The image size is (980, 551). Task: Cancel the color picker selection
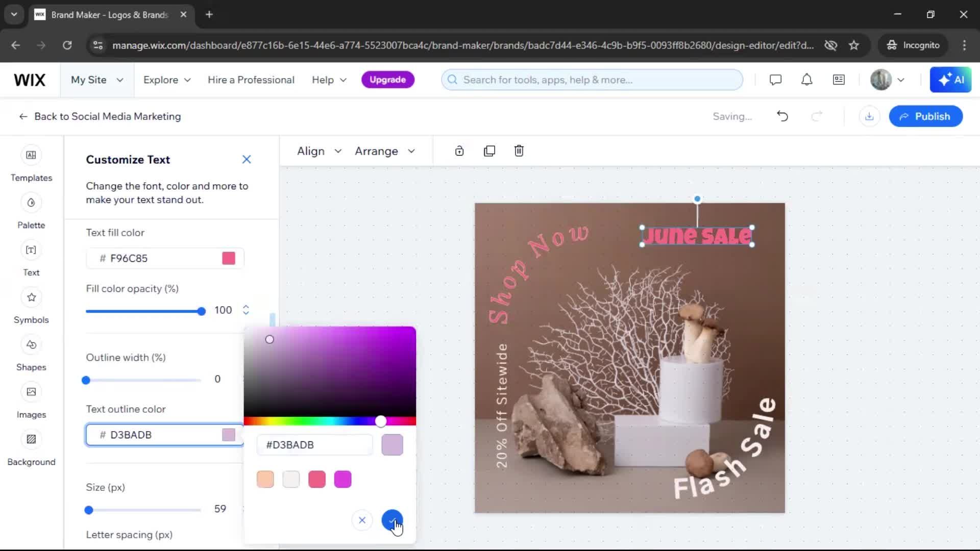[x=362, y=520]
